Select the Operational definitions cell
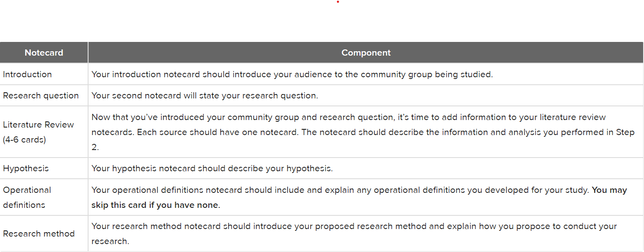The width and height of the screenshot is (644, 252). click(x=44, y=197)
